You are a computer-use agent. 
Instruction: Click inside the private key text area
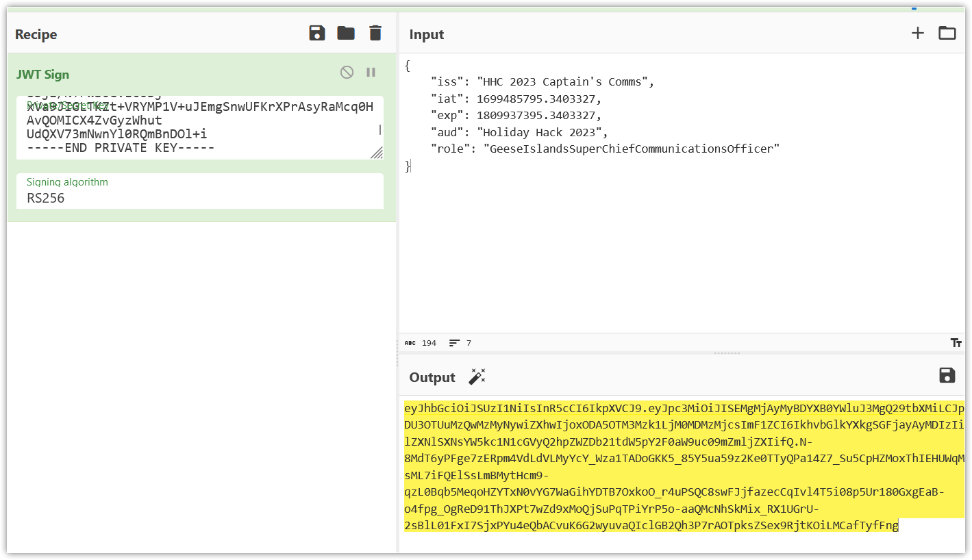(192, 127)
